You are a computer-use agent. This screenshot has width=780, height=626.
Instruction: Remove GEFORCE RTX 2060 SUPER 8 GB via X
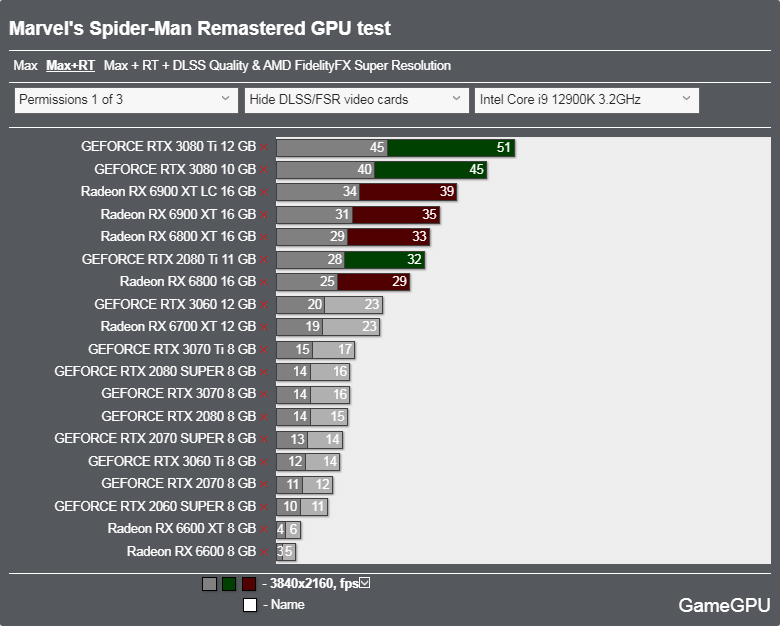pyautogui.click(x=264, y=507)
